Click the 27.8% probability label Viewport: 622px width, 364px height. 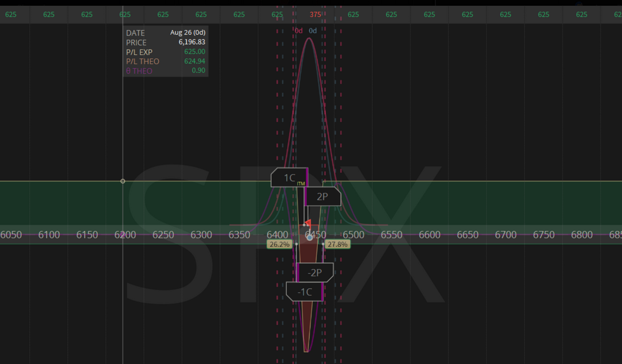(x=337, y=244)
